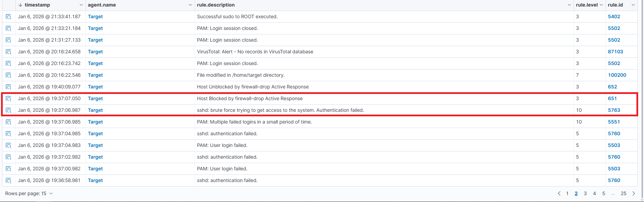Inspect document details for the 19:37:04.983 row
644x202 pixels.
click(9, 145)
